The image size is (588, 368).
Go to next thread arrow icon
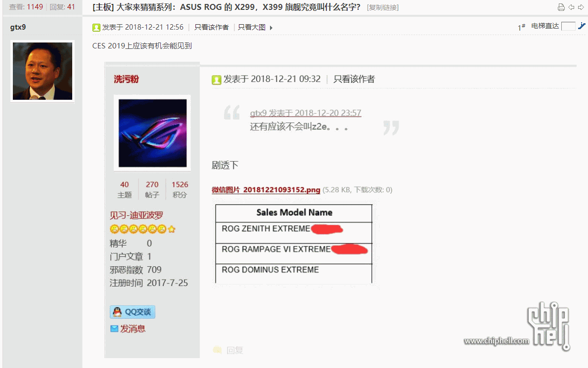[x=581, y=7]
